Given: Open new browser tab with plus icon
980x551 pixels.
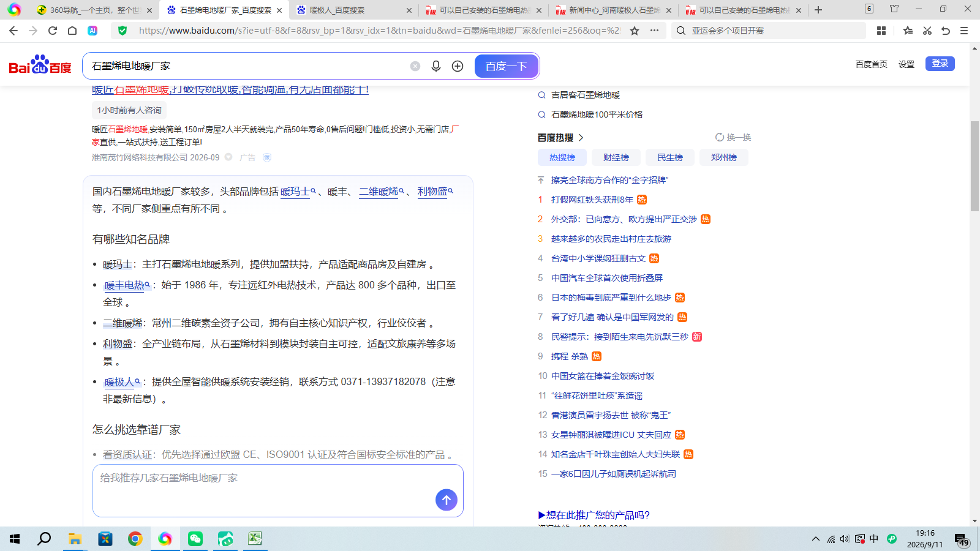Looking at the screenshot, I should (818, 10).
